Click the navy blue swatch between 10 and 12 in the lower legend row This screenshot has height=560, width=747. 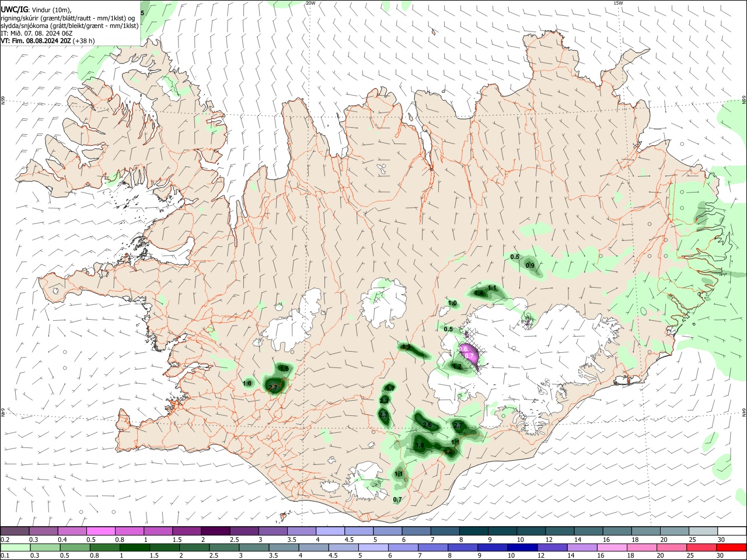pos(521,547)
